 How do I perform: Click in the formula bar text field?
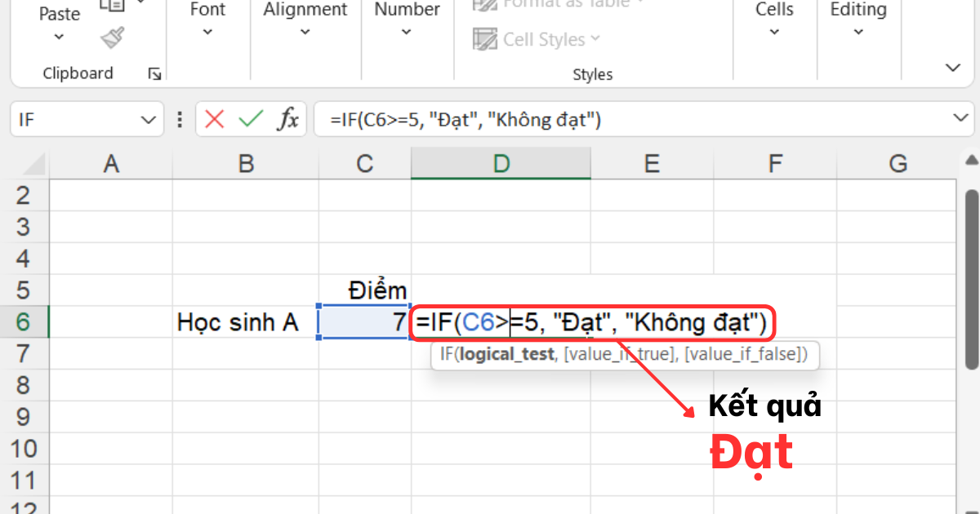[621, 120]
